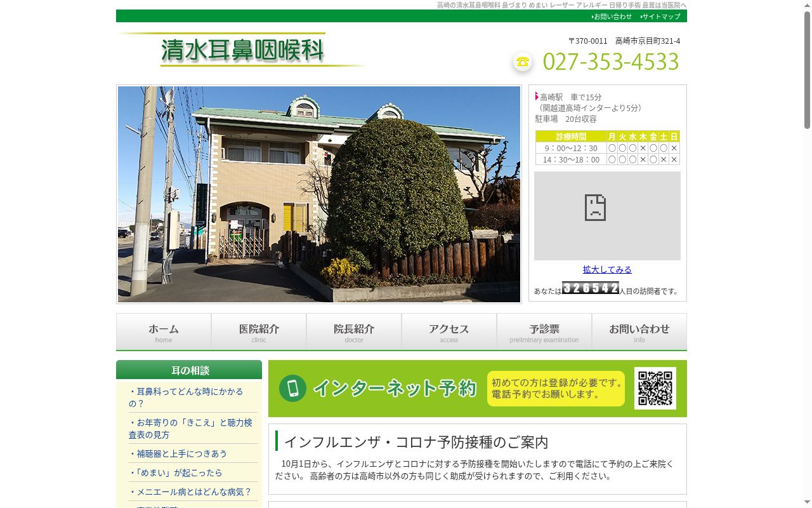Viewport: 812px width, 508px height.
Task: Click the 診療時間 table header
Action: click(x=571, y=137)
